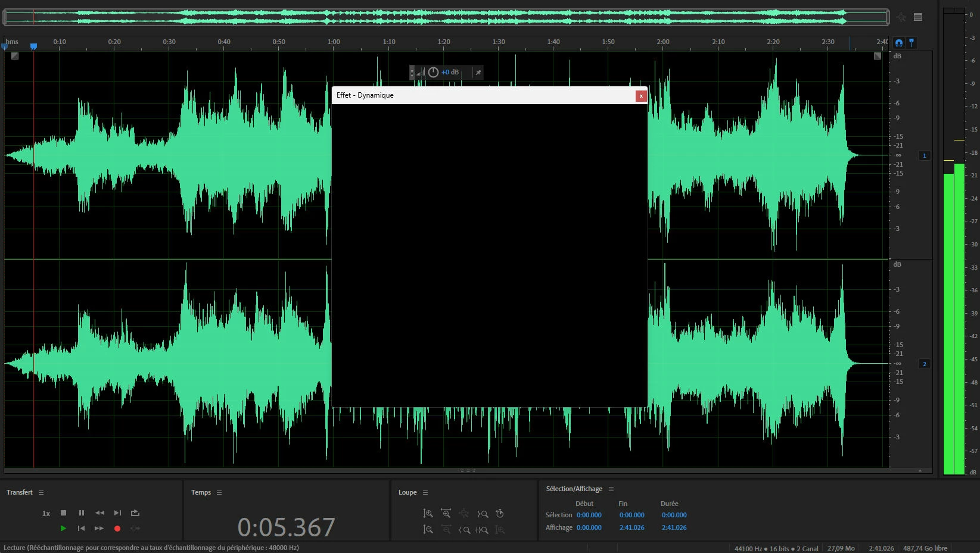Click the greyed centre zoom icon in Loupe
The width and height of the screenshot is (980, 553).
click(x=464, y=513)
